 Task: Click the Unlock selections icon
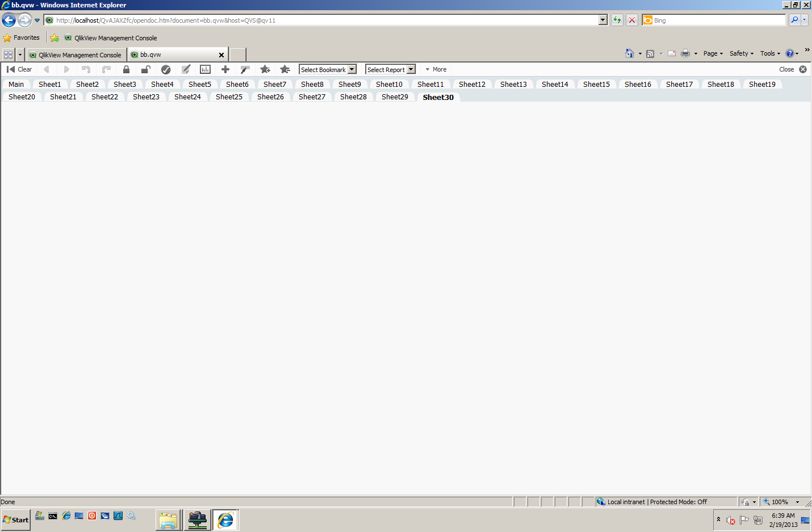coord(146,69)
